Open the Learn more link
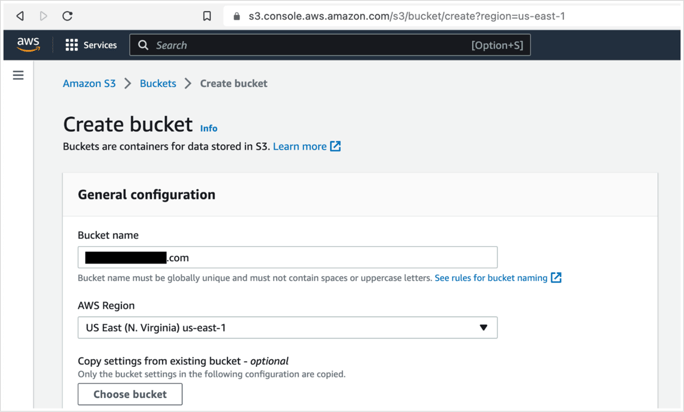684x412 pixels. point(299,146)
